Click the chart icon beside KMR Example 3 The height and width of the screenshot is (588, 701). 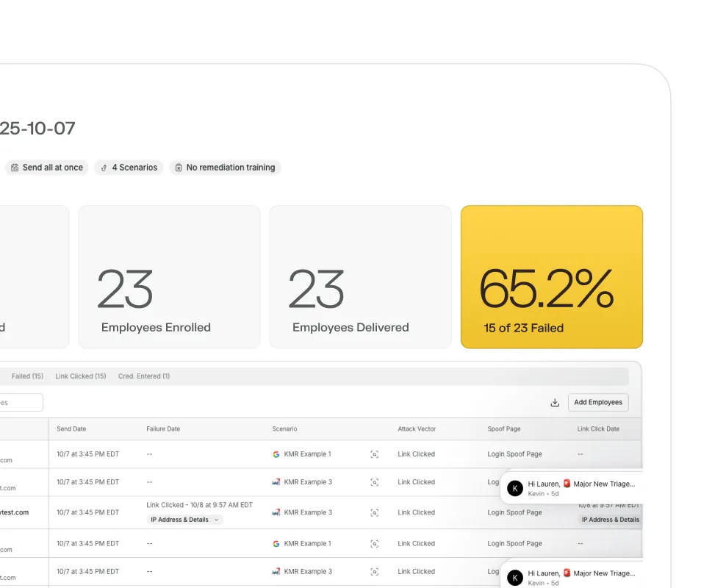[275, 482]
